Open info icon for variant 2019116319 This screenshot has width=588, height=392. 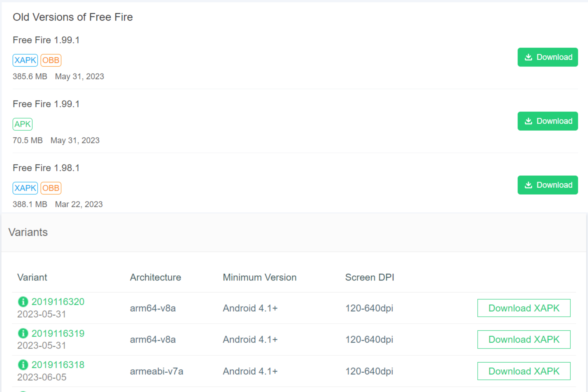[23, 333]
